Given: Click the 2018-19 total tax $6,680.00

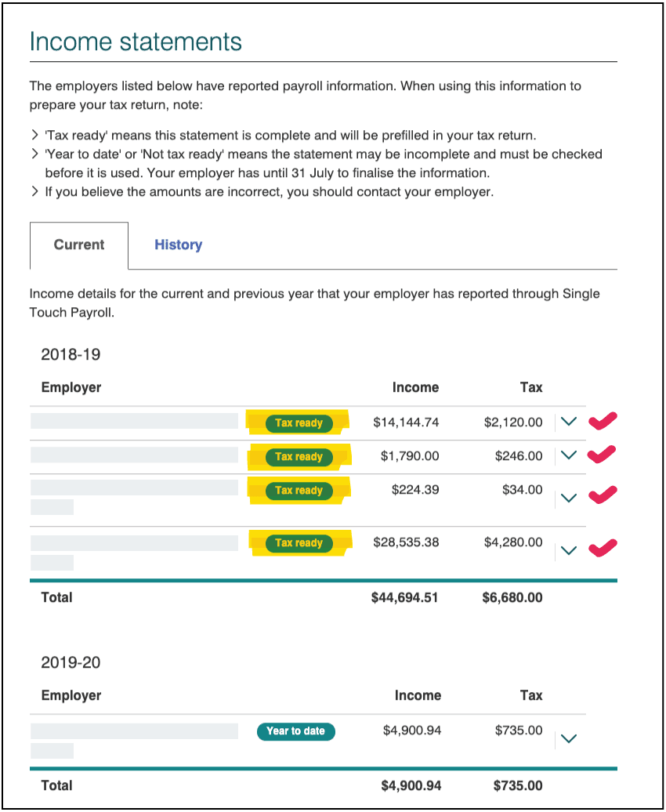Looking at the screenshot, I should pos(512,597).
